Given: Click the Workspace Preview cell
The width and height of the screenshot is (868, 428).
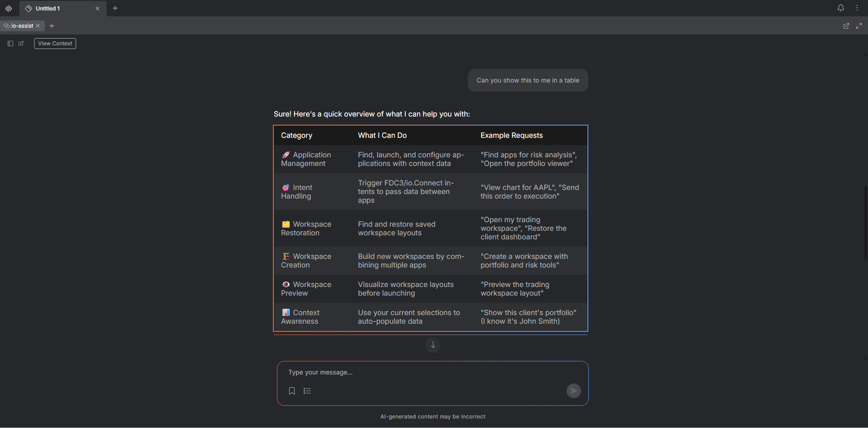Looking at the screenshot, I should tap(312, 289).
